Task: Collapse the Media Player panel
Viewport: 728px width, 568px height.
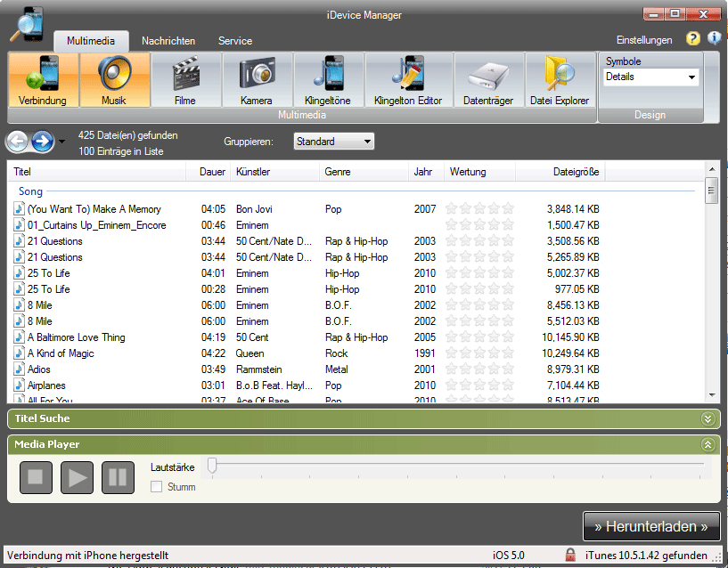Action: point(708,444)
